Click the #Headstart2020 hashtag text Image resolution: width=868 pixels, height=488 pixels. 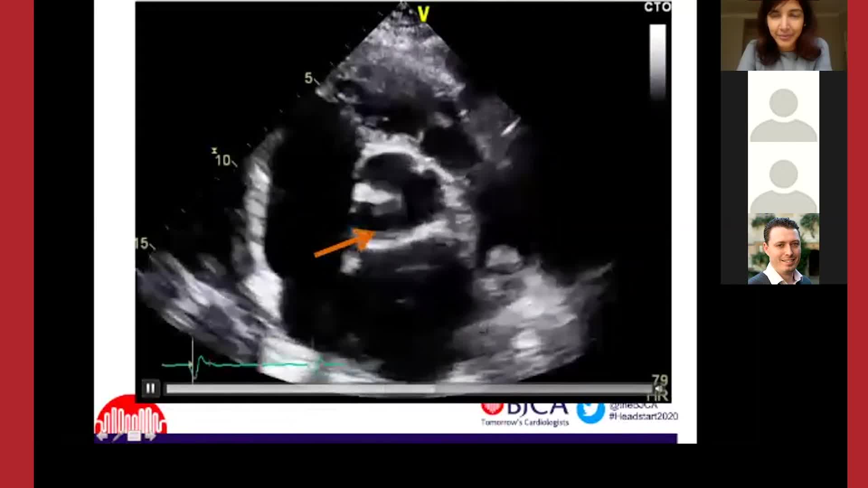coord(643,416)
